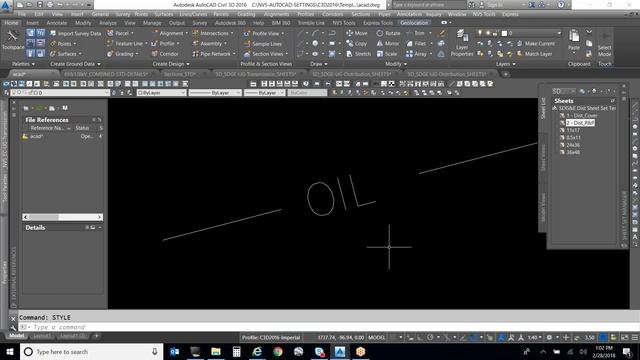640x360 pixels.
Task: Click Make Current layer button
Action: coord(536,44)
